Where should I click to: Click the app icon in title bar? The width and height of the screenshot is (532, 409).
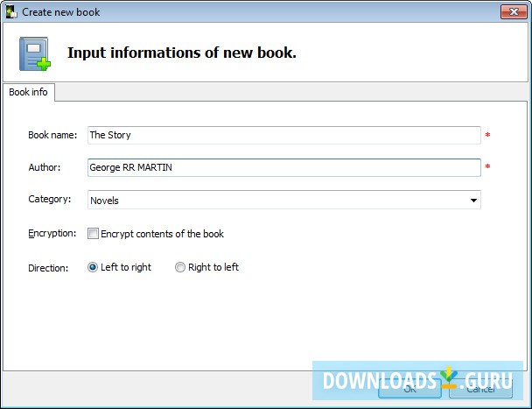(x=11, y=12)
